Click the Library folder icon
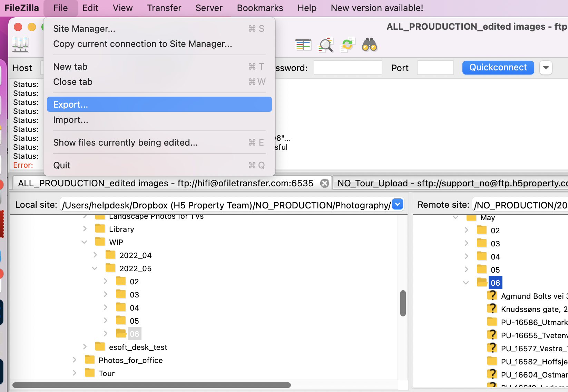The height and width of the screenshot is (392, 568). [x=100, y=228]
